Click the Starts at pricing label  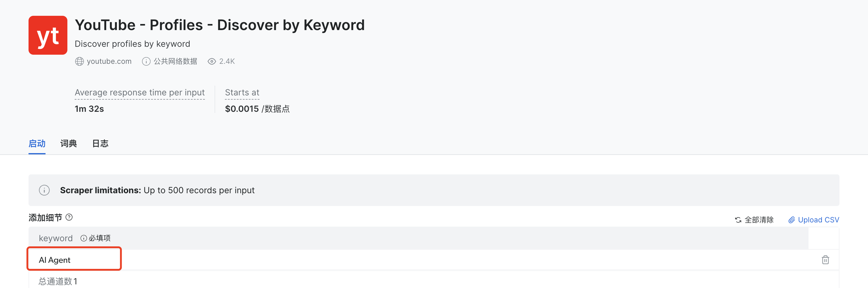(x=242, y=92)
